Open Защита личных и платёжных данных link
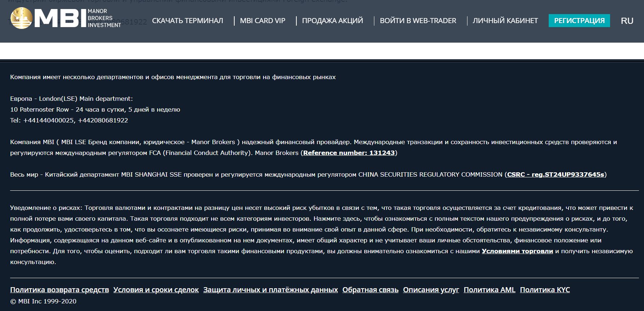The height and width of the screenshot is (311, 644). coord(270,290)
